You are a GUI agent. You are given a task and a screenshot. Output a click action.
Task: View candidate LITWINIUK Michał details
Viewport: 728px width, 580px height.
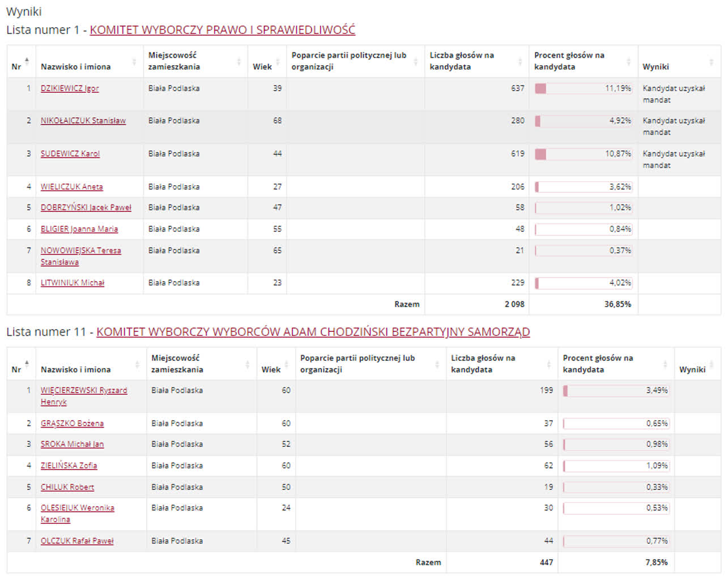[73, 283]
